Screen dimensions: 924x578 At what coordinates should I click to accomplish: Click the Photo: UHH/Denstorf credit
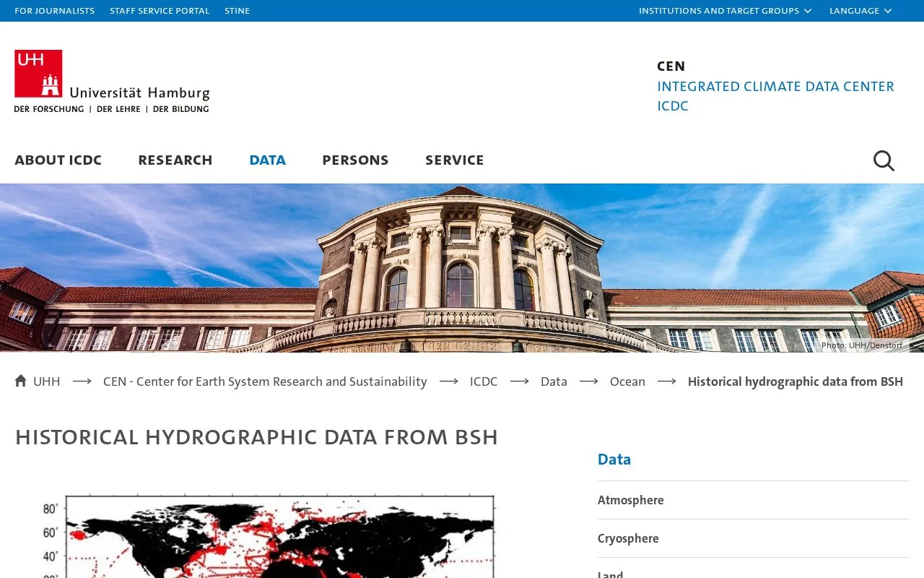(x=862, y=345)
